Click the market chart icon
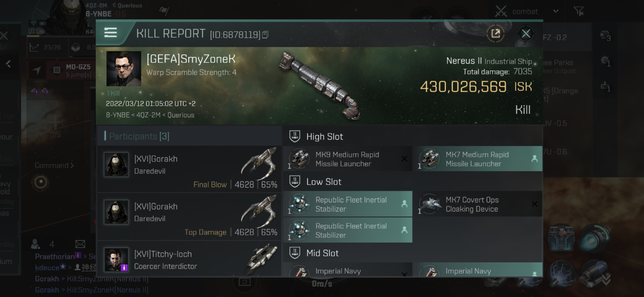 (34, 47)
